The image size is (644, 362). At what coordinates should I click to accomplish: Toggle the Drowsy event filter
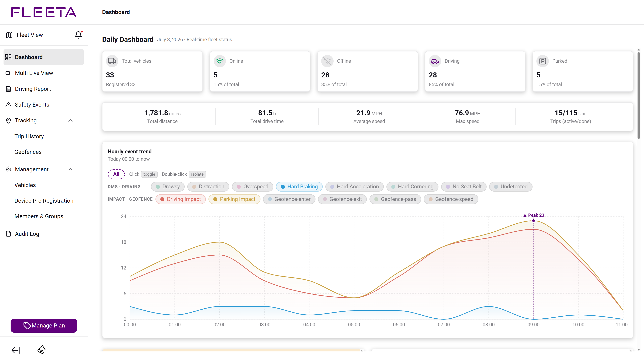pyautogui.click(x=168, y=187)
